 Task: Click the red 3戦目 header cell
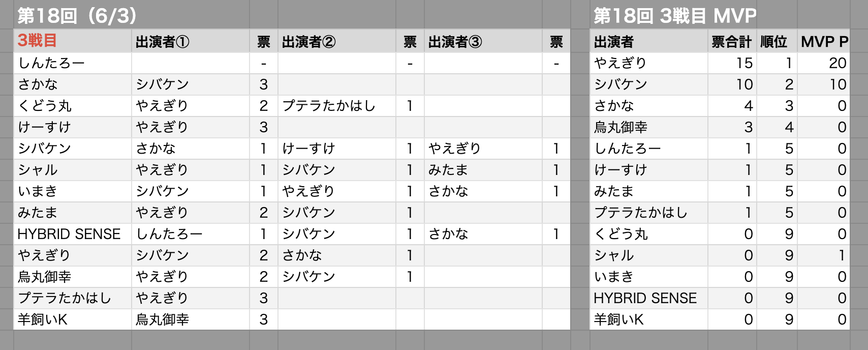(x=73, y=41)
